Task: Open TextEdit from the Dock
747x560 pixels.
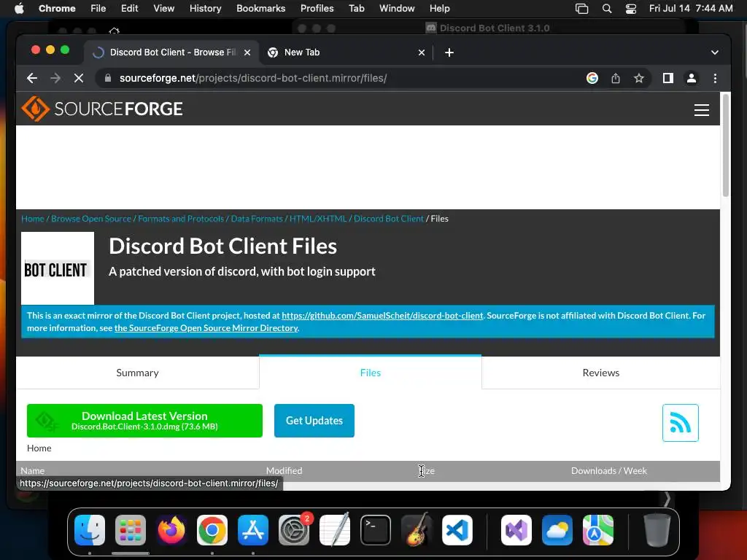Action: 334,530
